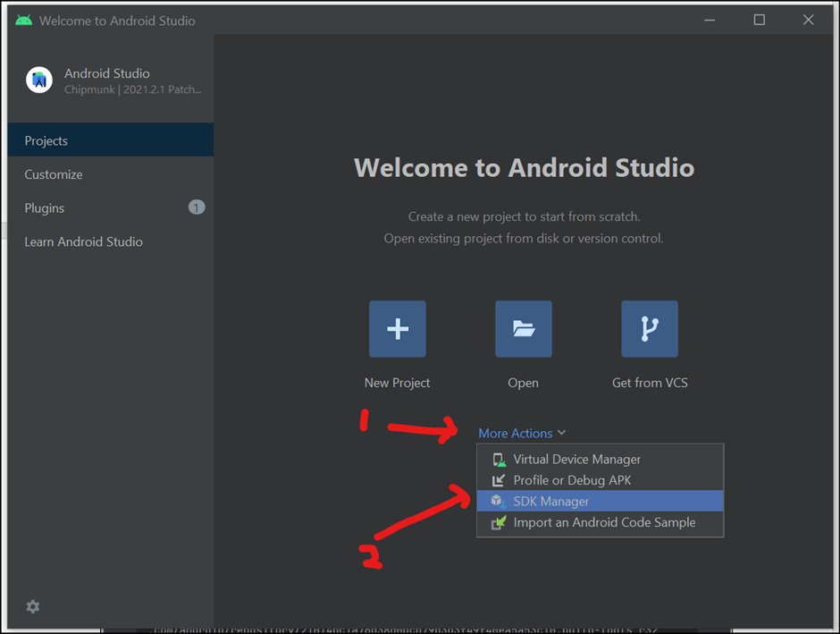
Task: Select Profile or Debug APK menu entry
Action: coord(572,480)
